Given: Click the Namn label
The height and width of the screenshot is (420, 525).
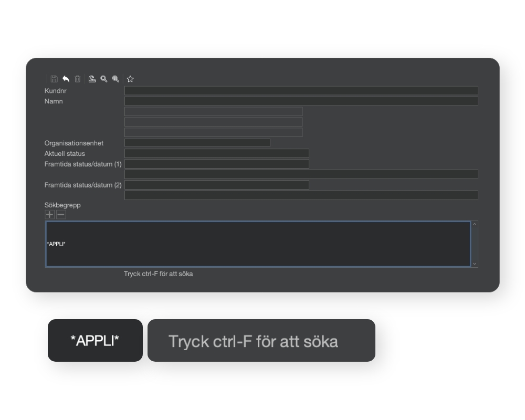Looking at the screenshot, I should pyautogui.click(x=54, y=101).
